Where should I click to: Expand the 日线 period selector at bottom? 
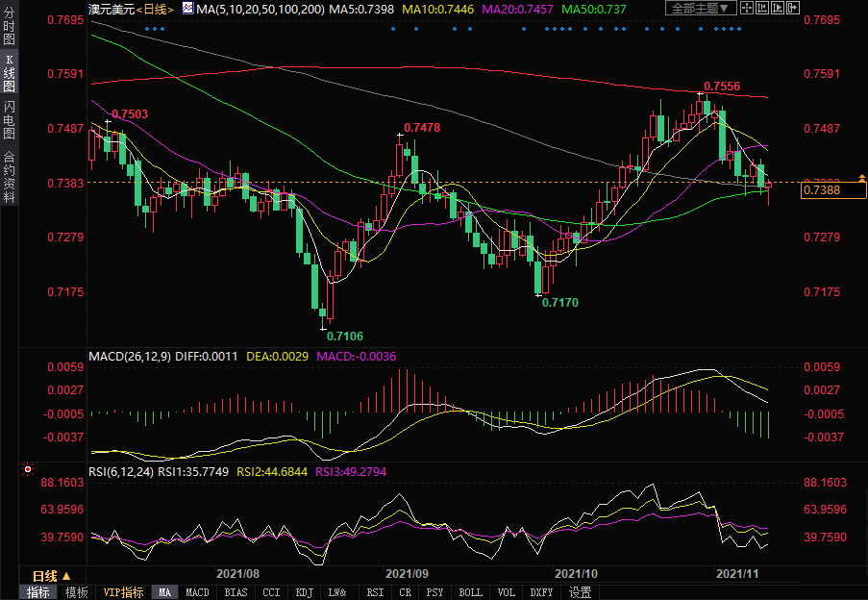click(x=52, y=575)
